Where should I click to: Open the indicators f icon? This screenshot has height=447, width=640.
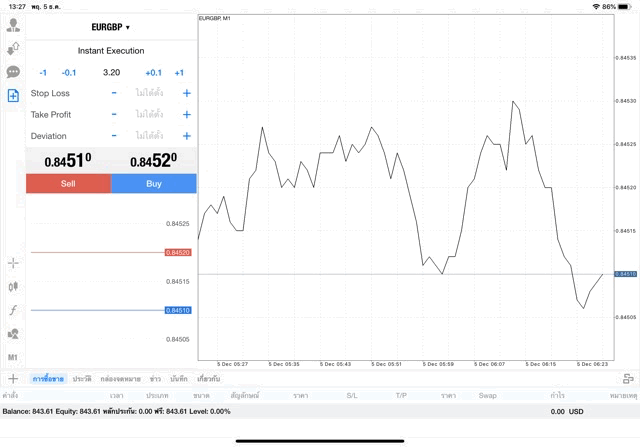13,311
